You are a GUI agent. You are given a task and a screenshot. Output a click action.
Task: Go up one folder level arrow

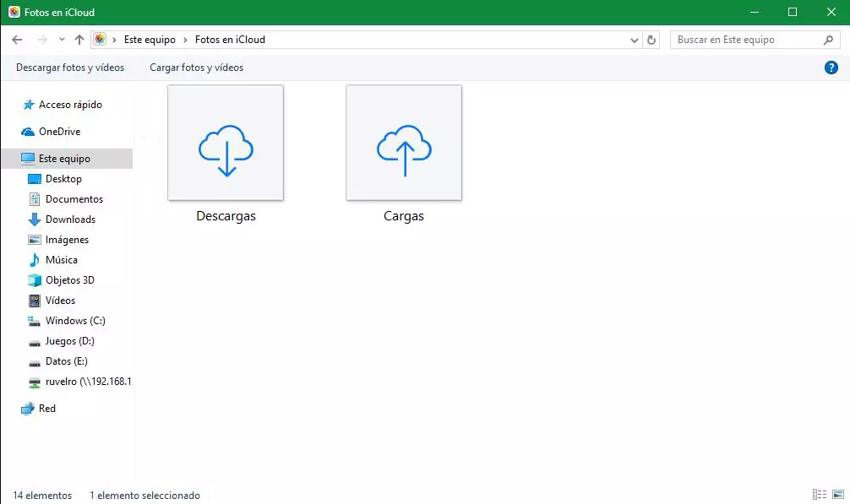[79, 40]
